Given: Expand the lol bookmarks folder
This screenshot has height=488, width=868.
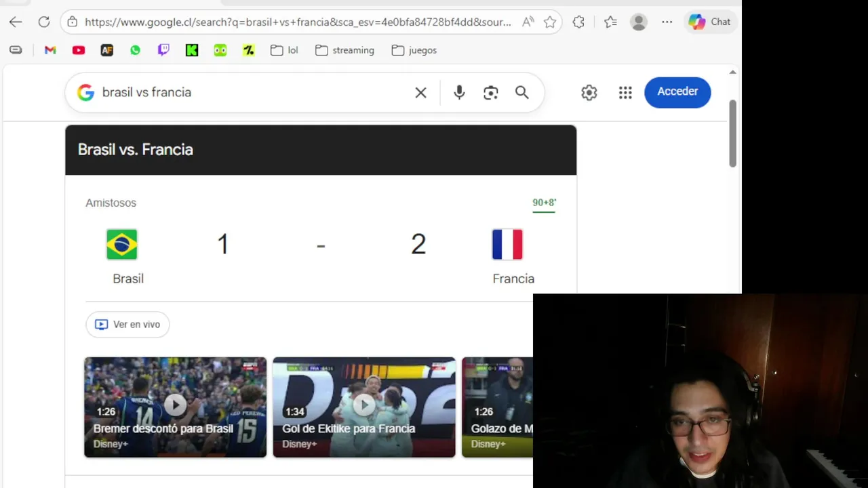Looking at the screenshot, I should (x=284, y=50).
